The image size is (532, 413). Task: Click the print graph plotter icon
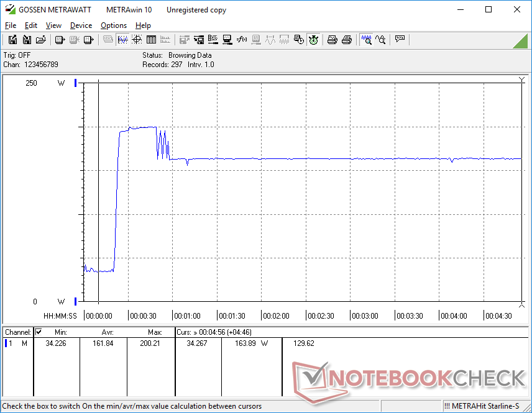point(332,40)
